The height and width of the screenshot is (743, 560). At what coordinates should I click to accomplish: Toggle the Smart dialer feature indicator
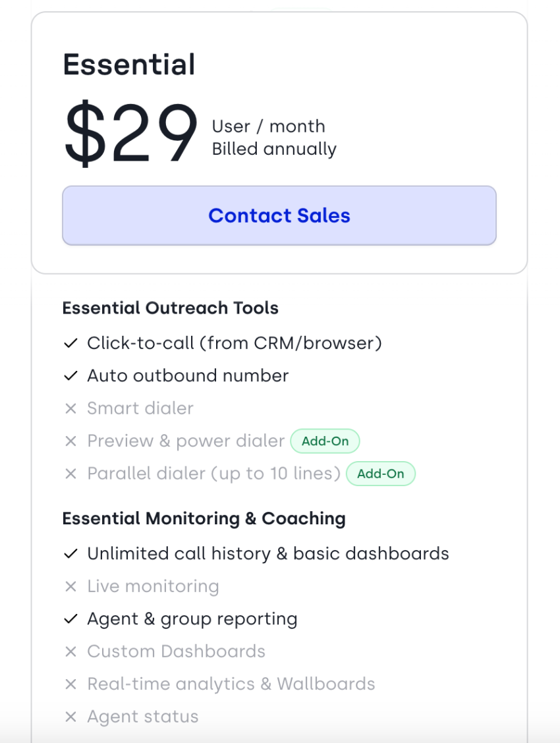click(70, 408)
